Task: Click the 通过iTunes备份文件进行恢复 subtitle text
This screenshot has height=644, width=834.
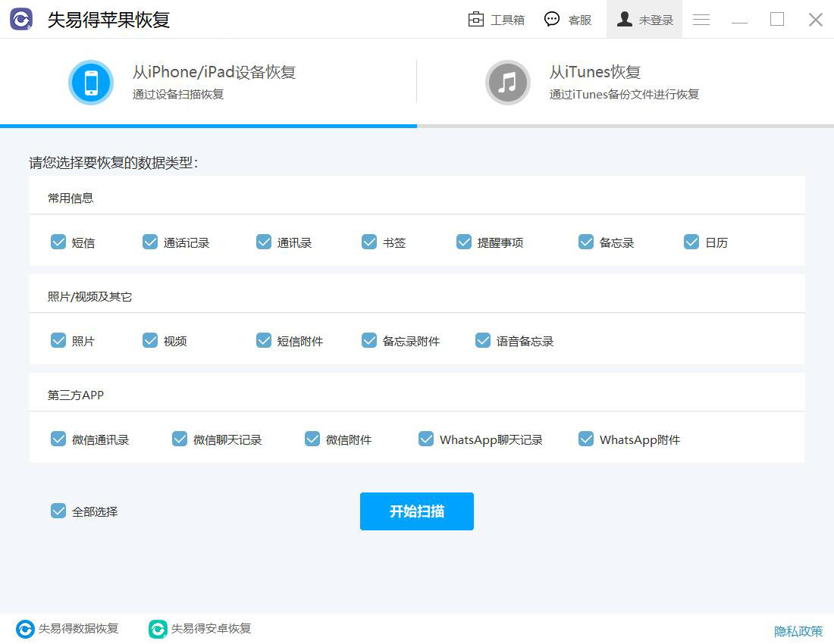Action: tap(624, 95)
